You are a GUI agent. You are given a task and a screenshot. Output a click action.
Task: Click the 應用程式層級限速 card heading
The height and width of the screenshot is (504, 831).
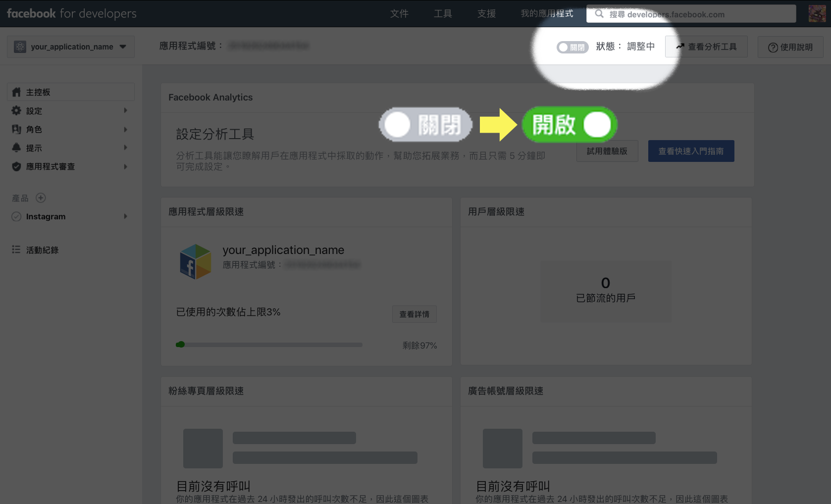coord(206,212)
